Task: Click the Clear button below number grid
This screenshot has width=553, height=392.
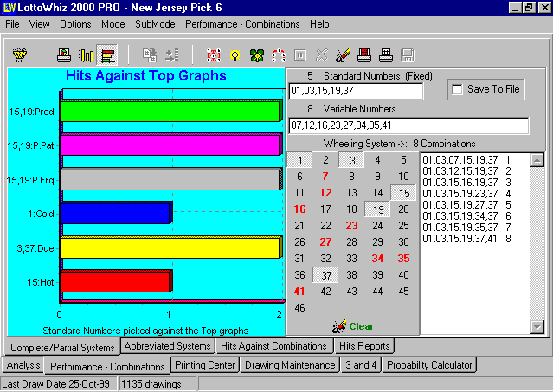Action: point(353,326)
